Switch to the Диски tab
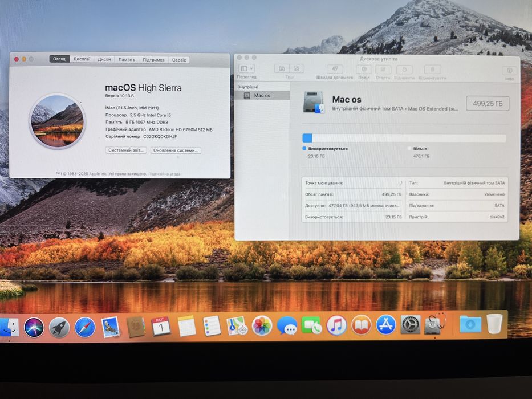Viewport: 532px width, 399px height. point(104,59)
